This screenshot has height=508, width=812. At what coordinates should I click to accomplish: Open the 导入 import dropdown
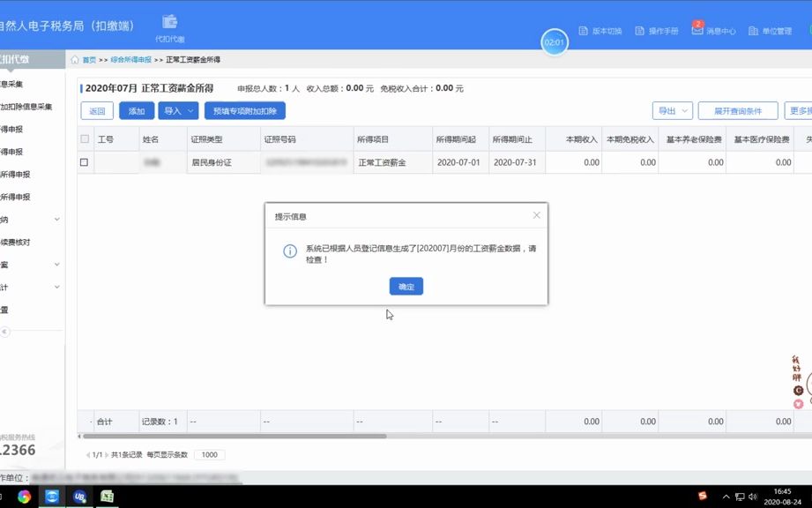click(178, 110)
